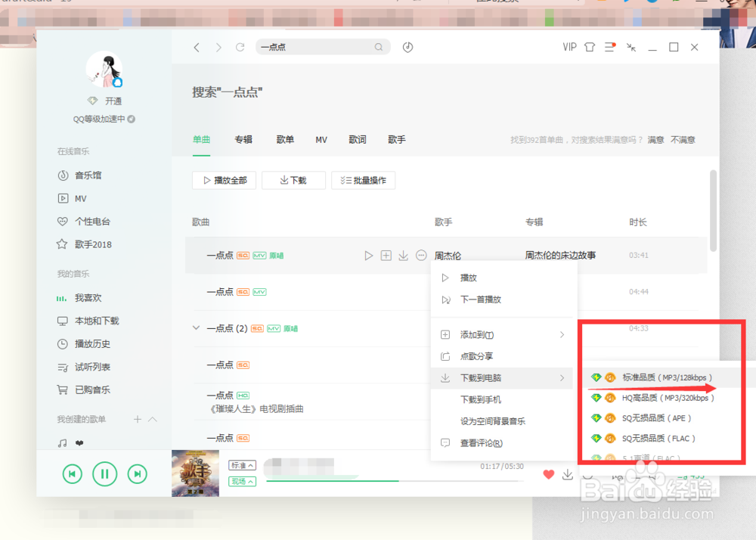Open the 标准 quality dropdown
The width and height of the screenshot is (756, 540).
(242, 465)
